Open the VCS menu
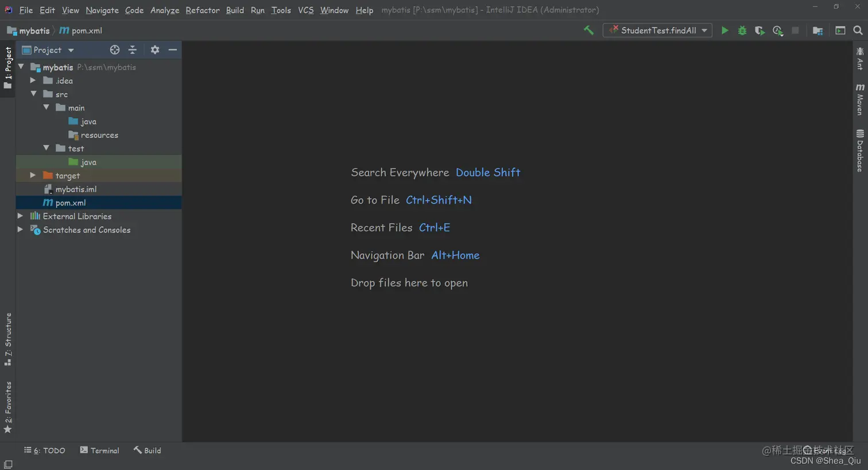This screenshot has width=868, height=470. coord(306,10)
